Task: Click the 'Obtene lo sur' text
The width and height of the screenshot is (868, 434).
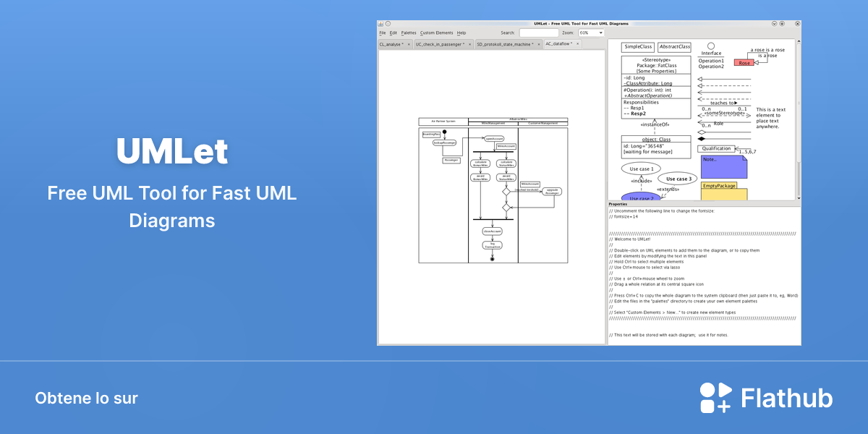Action: point(86,399)
